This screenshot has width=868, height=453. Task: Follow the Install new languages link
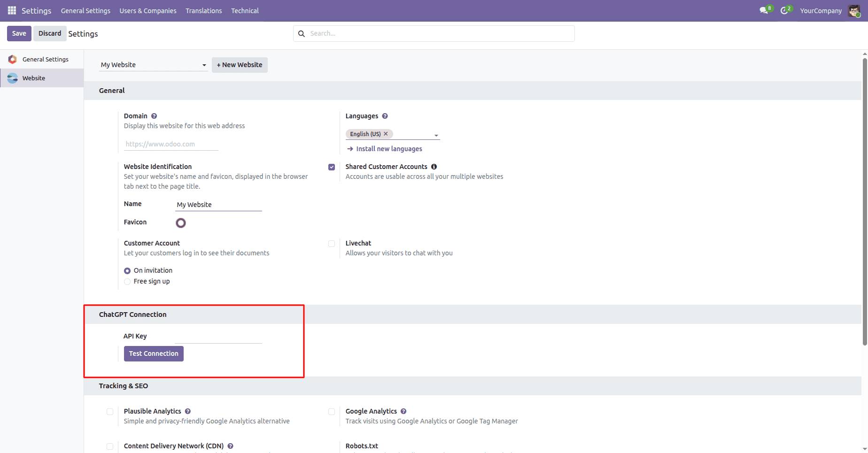coord(389,149)
